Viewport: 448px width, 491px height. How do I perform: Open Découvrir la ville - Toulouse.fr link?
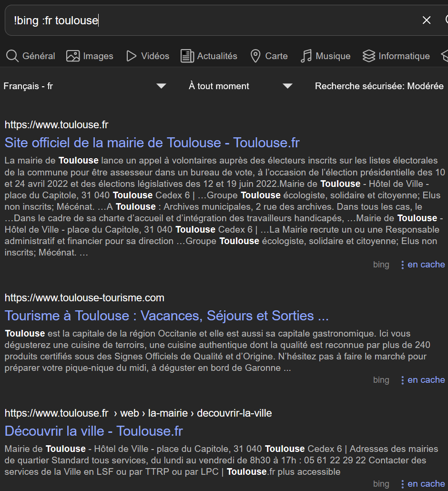point(93,431)
